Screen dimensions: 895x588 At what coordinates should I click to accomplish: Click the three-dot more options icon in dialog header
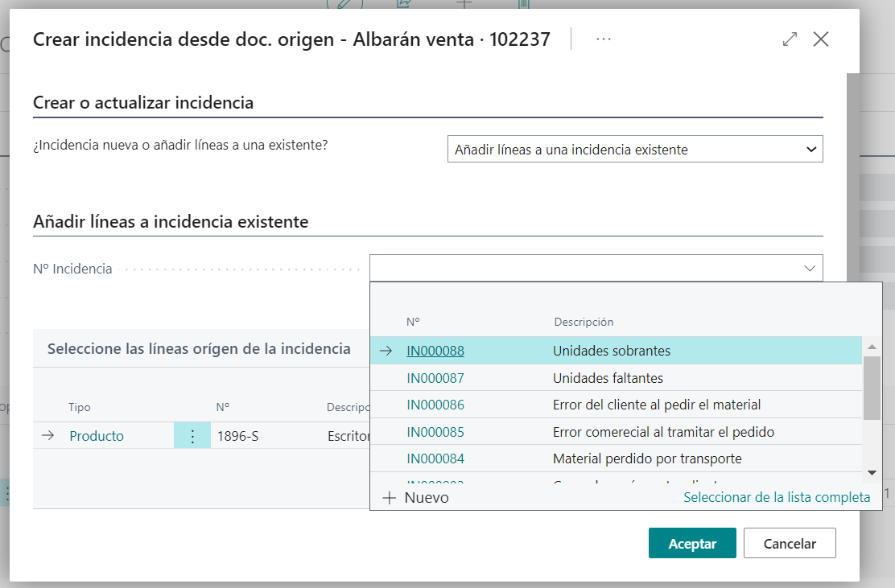604,39
